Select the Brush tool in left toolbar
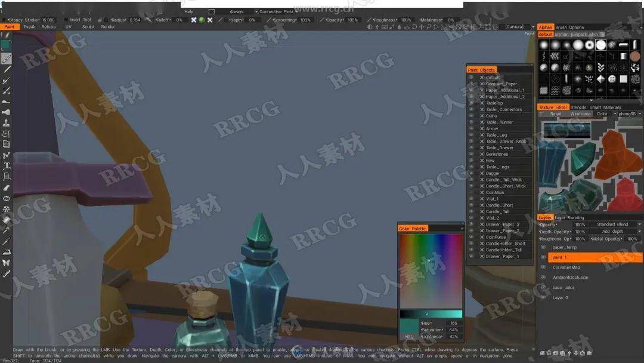 point(7,59)
